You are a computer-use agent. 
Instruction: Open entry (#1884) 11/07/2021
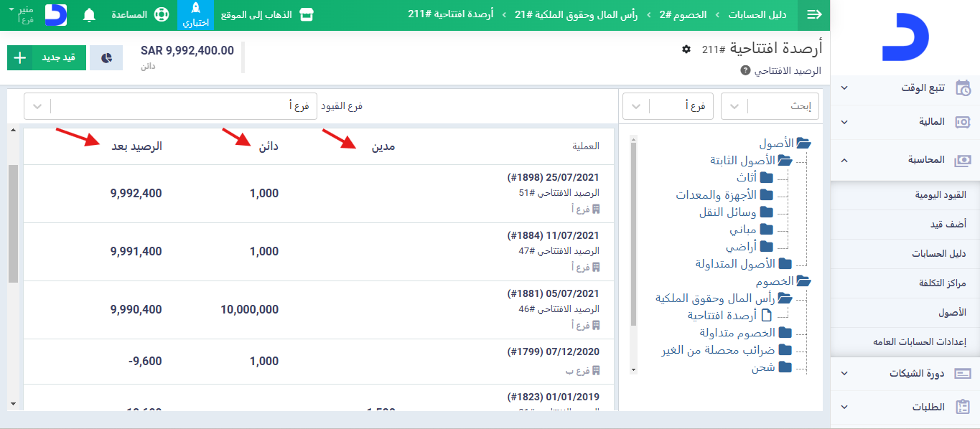point(554,235)
